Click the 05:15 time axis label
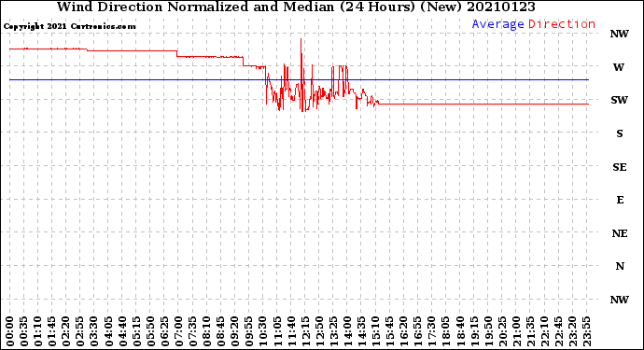644x350 pixels. click(x=136, y=331)
